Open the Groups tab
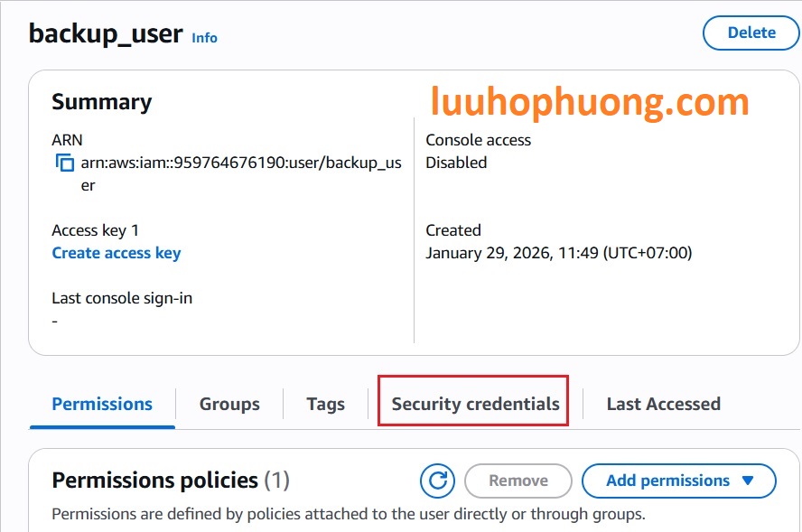802x532 pixels. pos(229,404)
